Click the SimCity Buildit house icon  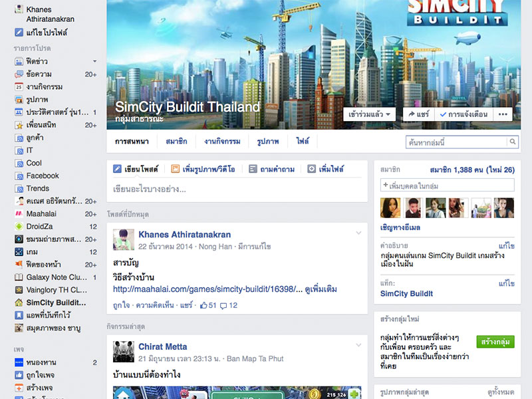19,303
